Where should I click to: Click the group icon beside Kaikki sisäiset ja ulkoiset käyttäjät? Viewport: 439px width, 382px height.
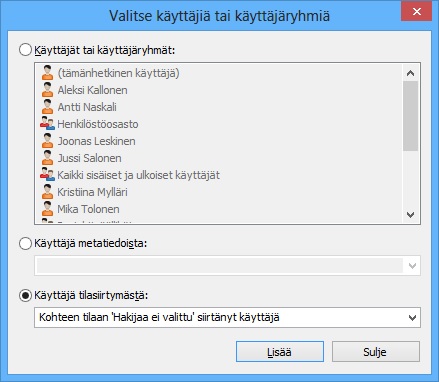pos(47,175)
